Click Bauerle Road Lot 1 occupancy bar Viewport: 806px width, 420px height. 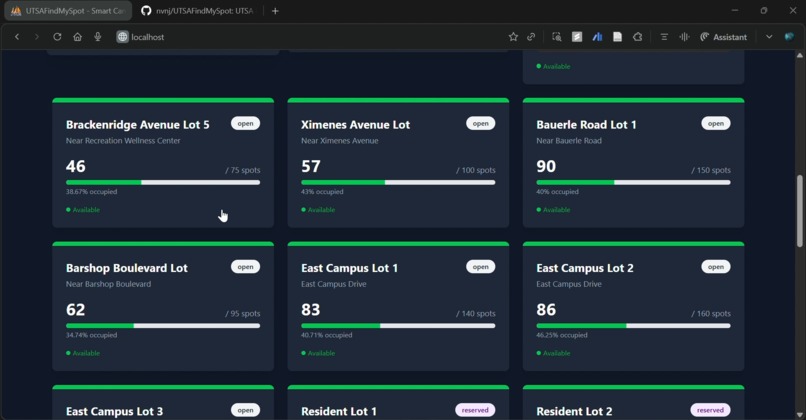(x=633, y=182)
